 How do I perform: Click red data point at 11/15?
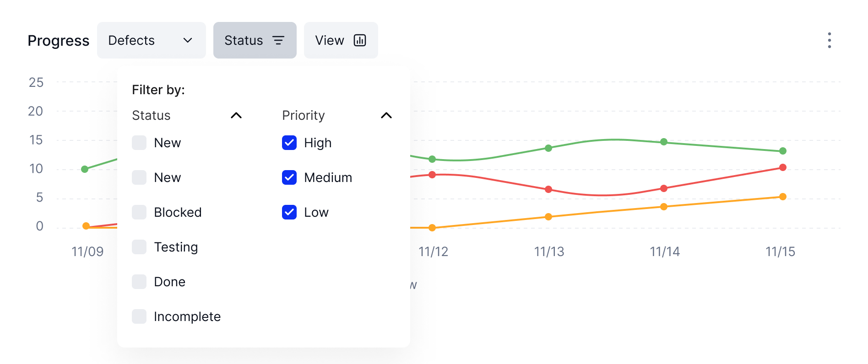(x=783, y=167)
